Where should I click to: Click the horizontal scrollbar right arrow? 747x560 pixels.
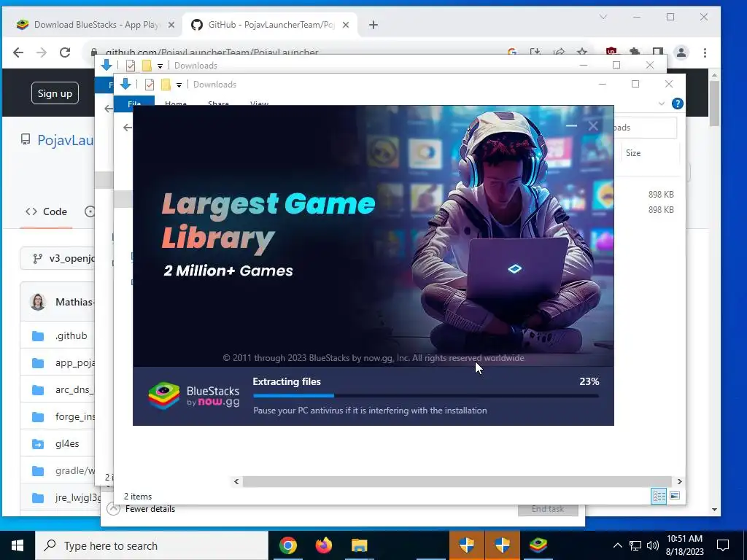(679, 481)
